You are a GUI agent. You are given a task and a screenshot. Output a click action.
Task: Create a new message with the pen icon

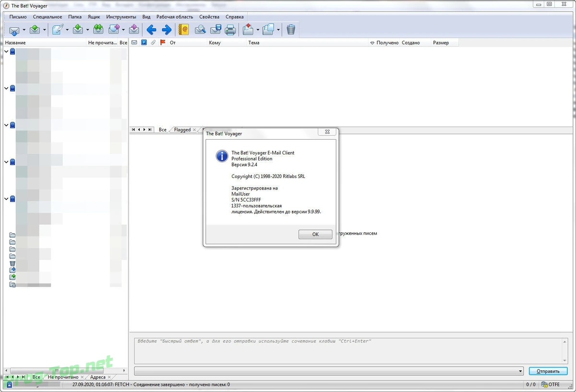point(57,30)
